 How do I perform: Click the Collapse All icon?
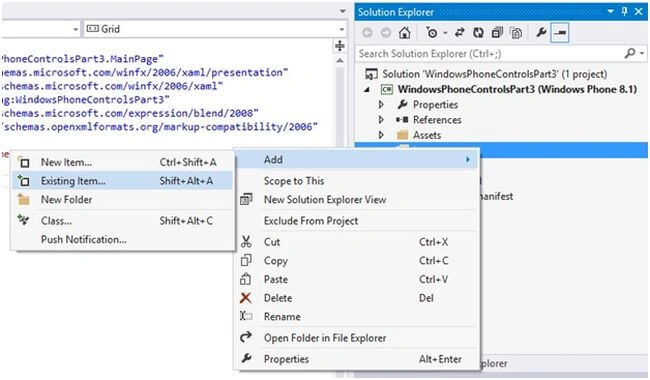(x=497, y=32)
